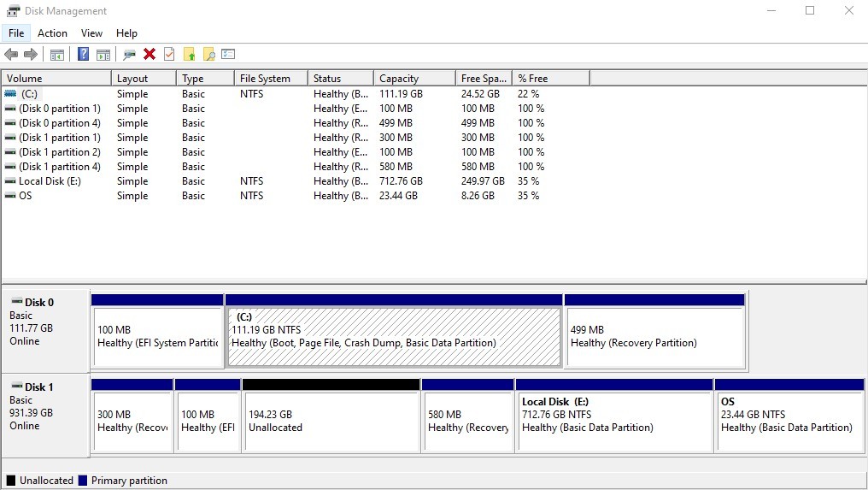This screenshot has height=490, width=868.
Task: Click the Forward arrow toolbar icon
Action: (x=31, y=55)
